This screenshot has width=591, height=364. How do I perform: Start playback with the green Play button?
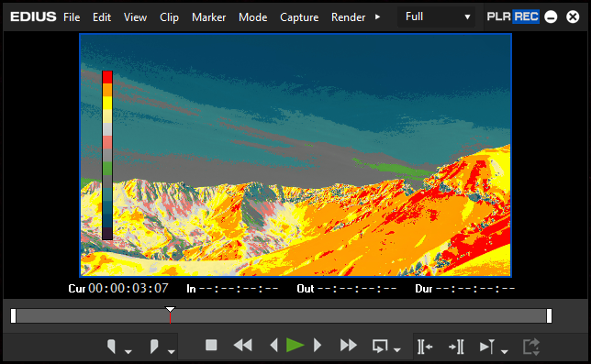coord(295,345)
